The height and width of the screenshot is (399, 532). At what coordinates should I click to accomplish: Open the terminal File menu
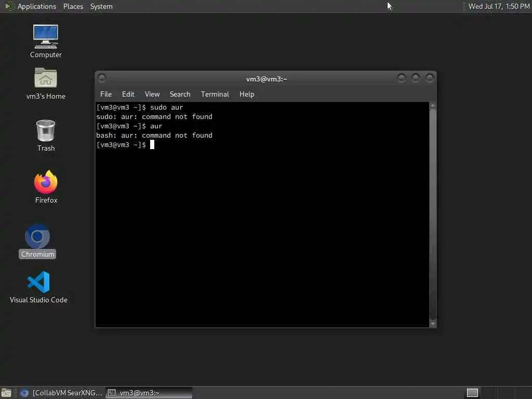coord(106,95)
